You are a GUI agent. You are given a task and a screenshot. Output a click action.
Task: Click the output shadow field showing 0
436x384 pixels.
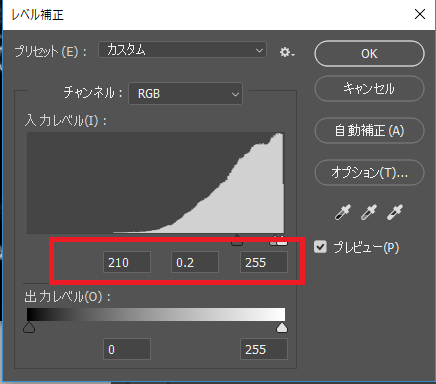127,349
